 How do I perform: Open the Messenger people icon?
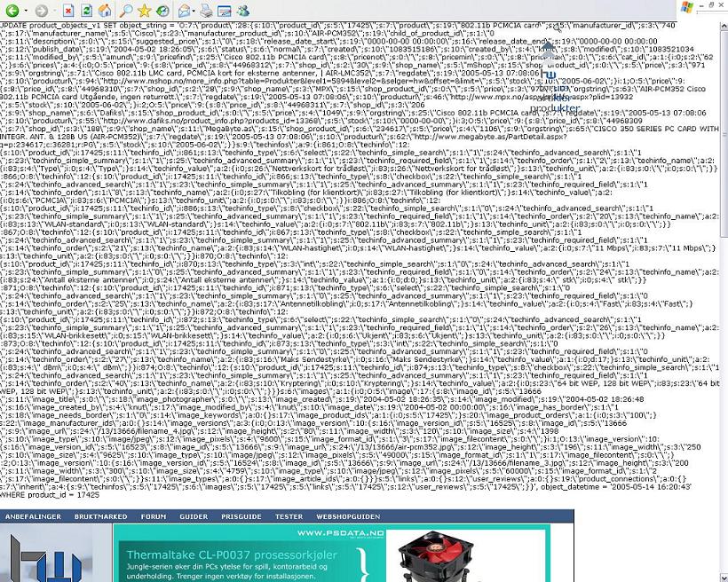pos(243,11)
